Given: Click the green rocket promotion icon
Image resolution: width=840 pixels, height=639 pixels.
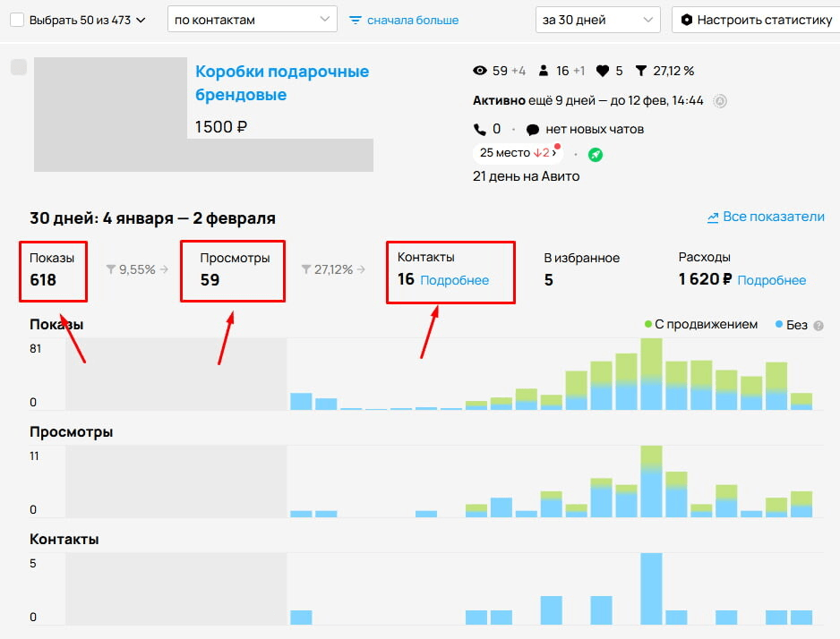Looking at the screenshot, I should click(x=596, y=155).
